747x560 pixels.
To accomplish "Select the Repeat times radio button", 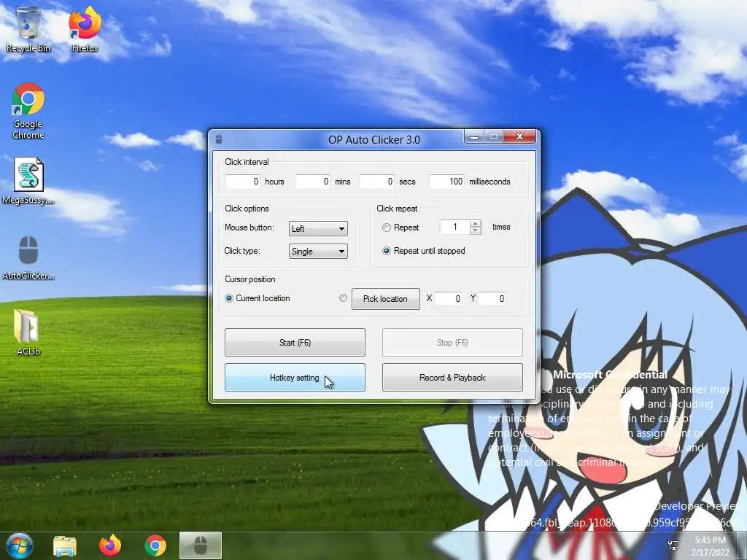I will 387,227.
